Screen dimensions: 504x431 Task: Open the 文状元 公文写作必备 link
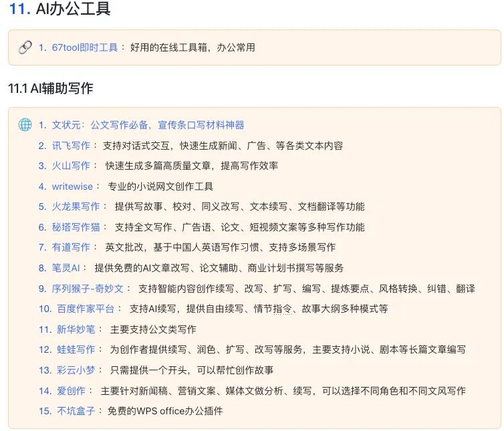[x=148, y=125]
